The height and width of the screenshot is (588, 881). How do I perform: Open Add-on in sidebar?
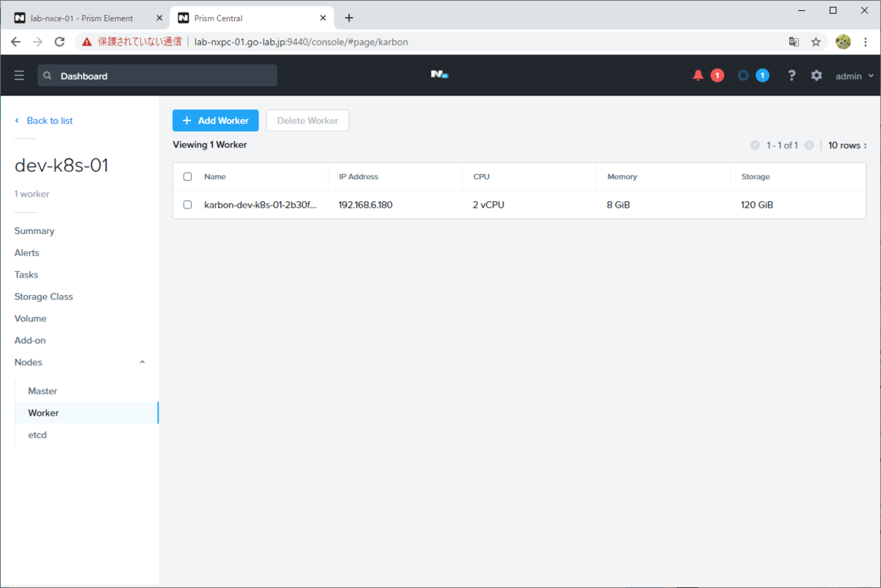[30, 341]
